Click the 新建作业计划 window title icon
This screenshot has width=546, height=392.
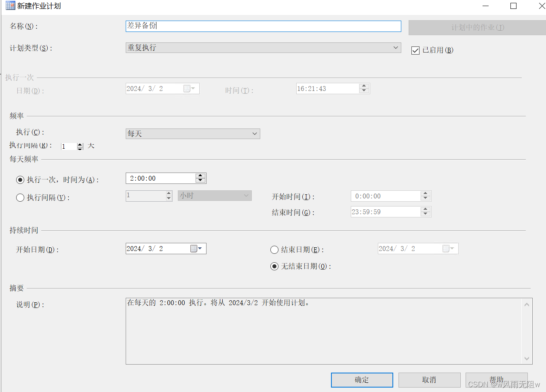10,6
